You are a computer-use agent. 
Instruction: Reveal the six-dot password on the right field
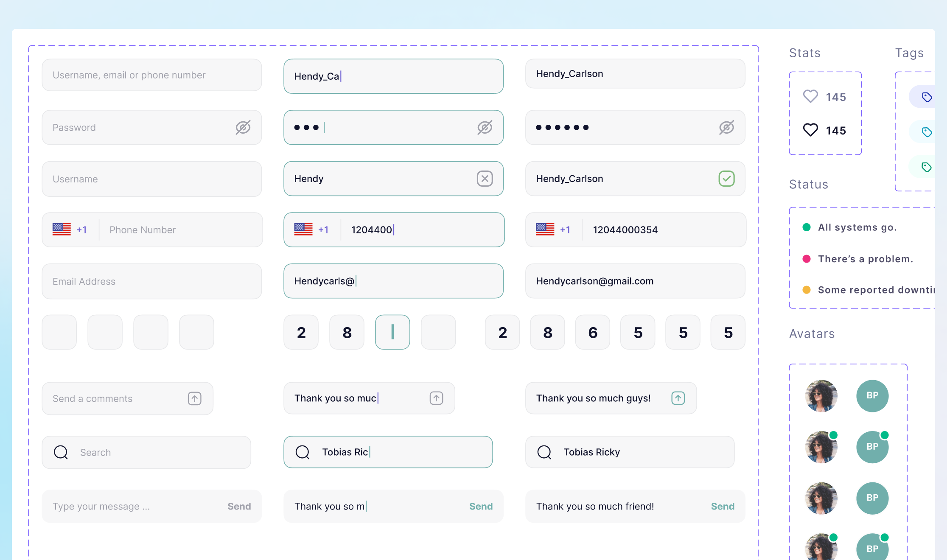[x=726, y=127]
